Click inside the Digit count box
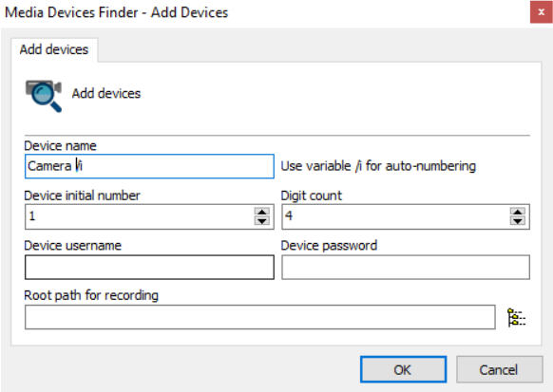Screen dimensions: 553x392 (x=395, y=216)
